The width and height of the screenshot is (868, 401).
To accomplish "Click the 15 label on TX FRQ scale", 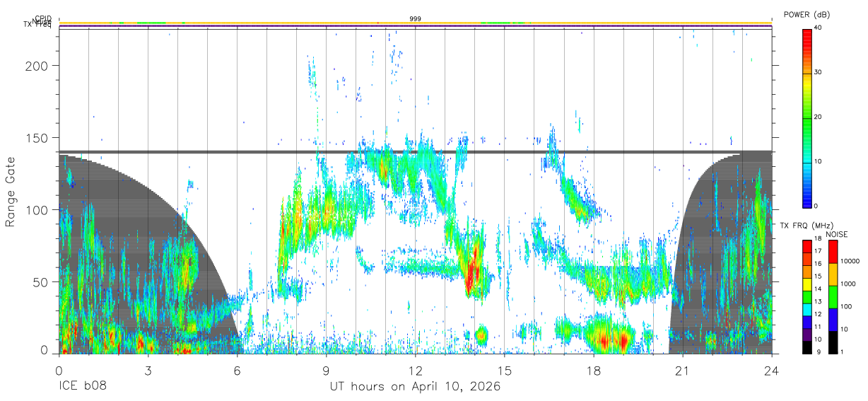I will (x=818, y=277).
